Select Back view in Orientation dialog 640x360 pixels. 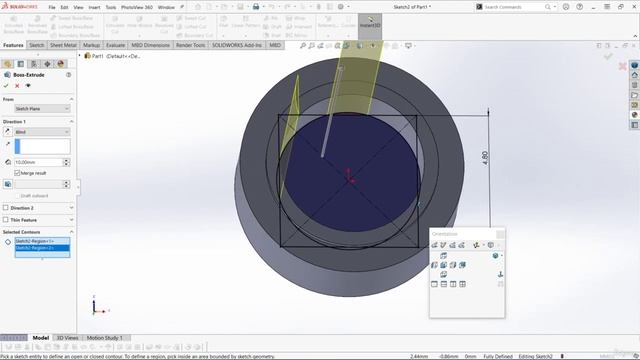click(x=462, y=265)
